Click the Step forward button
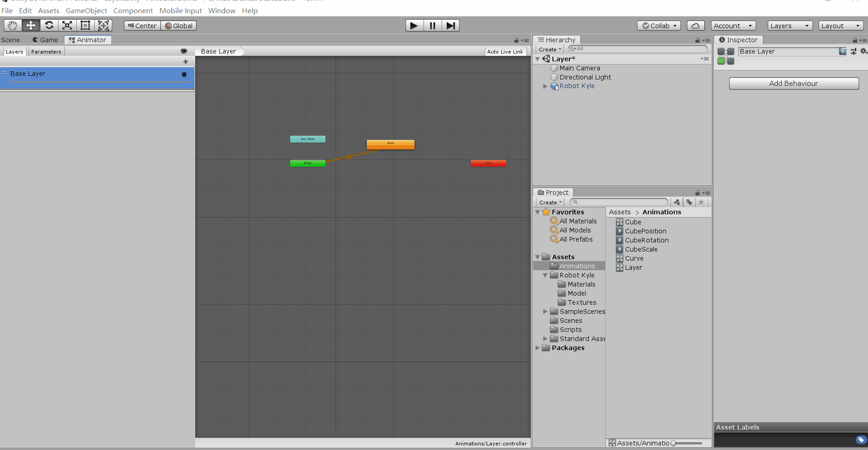868x450 pixels. 450,25
